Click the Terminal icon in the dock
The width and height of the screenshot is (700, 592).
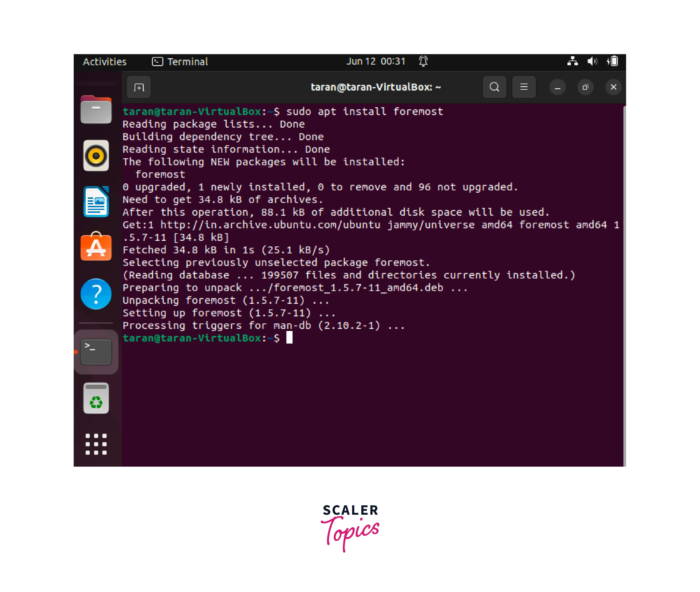pyautogui.click(x=96, y=352)
